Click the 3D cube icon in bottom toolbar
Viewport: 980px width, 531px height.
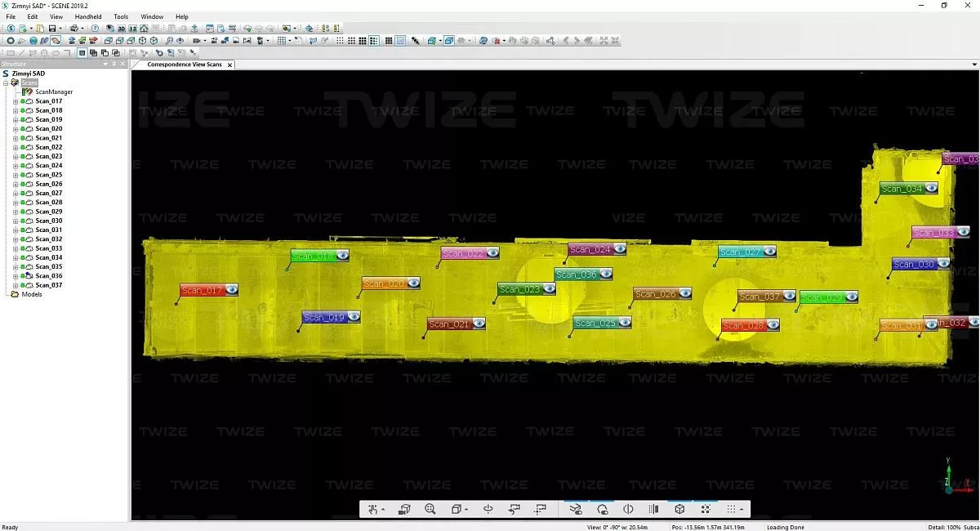click(679, 510)
